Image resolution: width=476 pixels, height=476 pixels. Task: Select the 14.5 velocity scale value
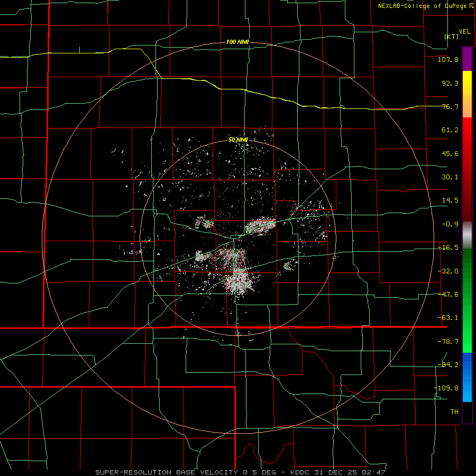(450, 200)
